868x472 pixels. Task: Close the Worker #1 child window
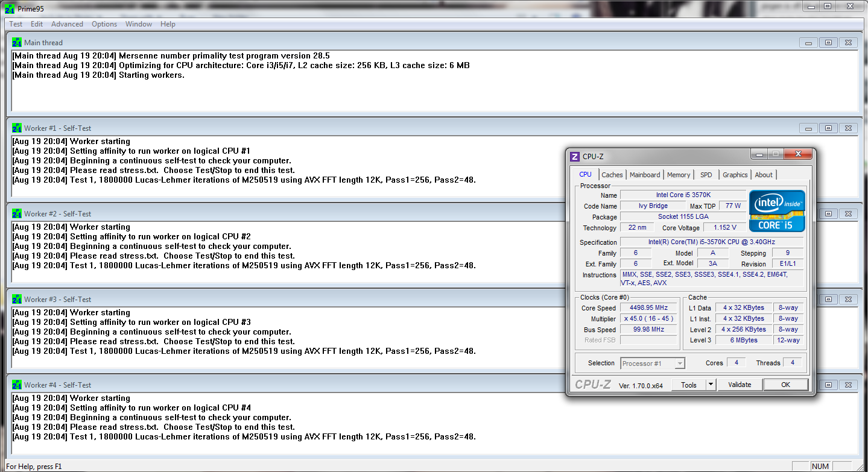[x=849, y=128]
